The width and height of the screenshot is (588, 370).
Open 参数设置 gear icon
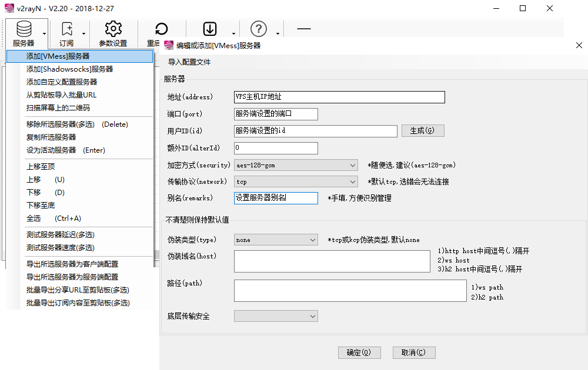[113, 29]
